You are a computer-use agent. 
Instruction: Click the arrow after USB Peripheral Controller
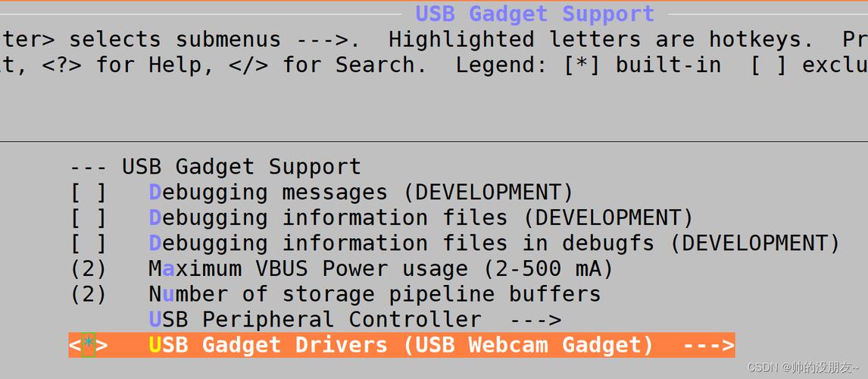point(535,320)
